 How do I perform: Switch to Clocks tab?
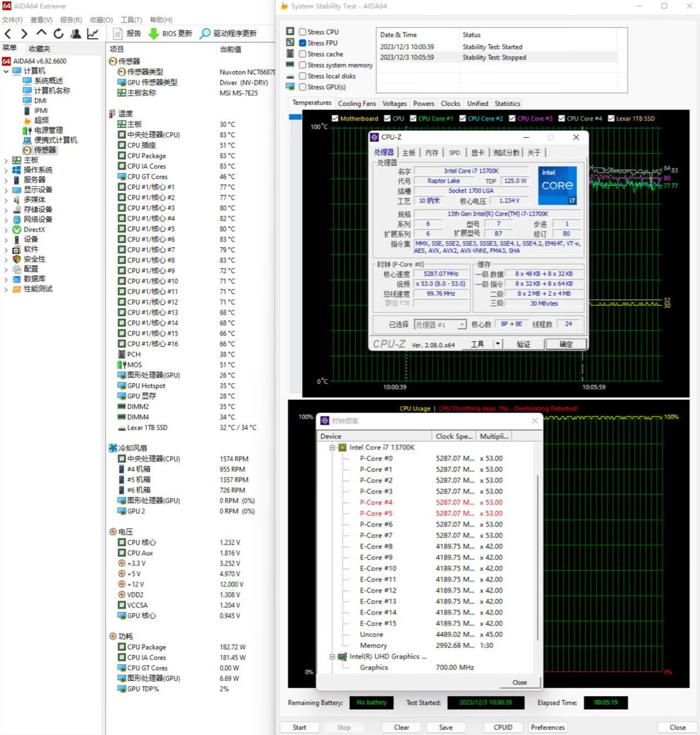450,103
